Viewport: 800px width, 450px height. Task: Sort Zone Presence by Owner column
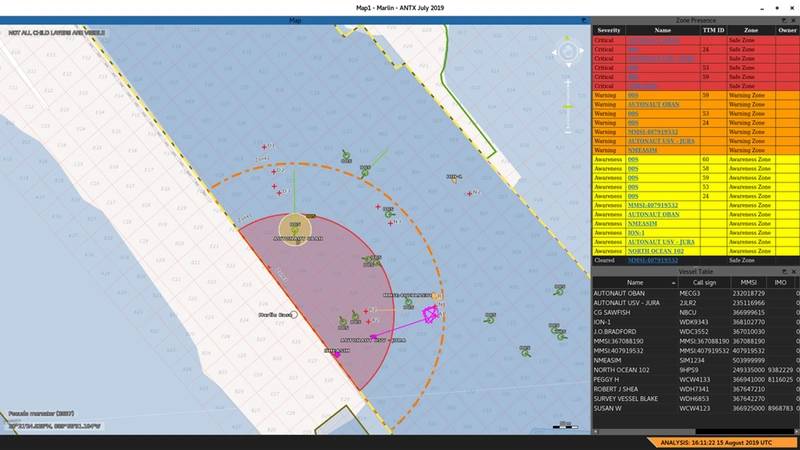coord(787,30)
